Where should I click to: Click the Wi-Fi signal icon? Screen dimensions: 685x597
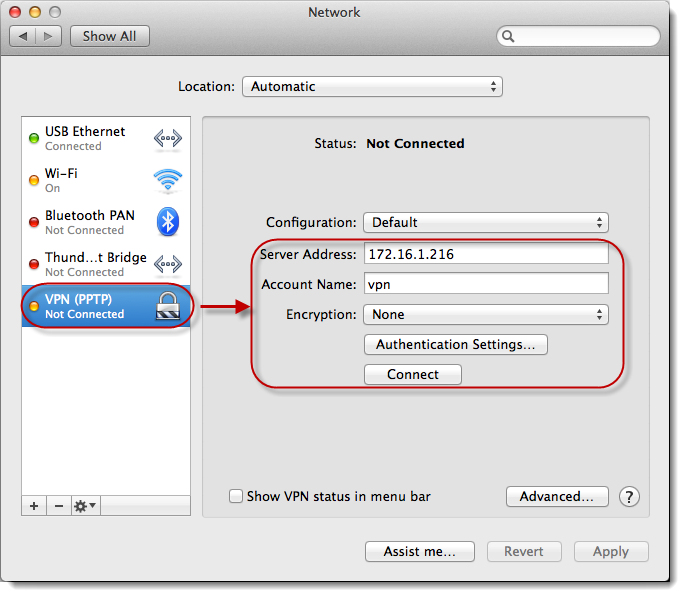pos(167,180)
